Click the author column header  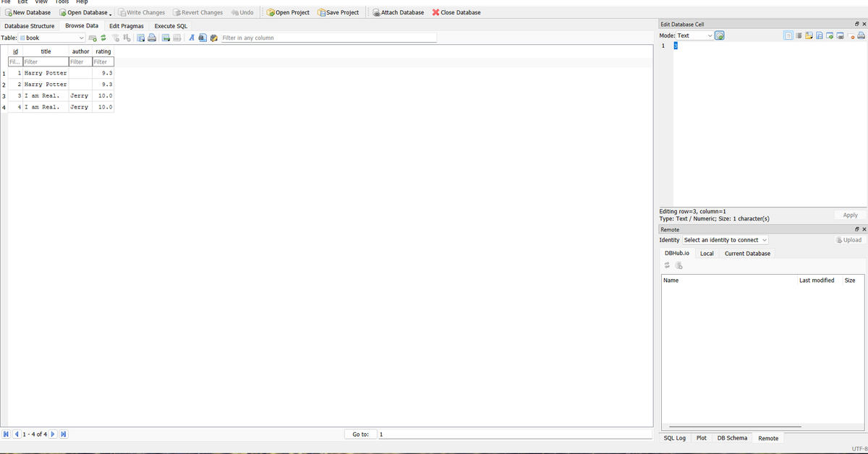[x=80, y=51]
